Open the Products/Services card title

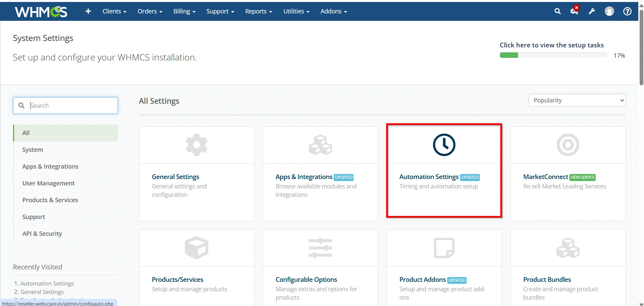click(x=177, y=279)
